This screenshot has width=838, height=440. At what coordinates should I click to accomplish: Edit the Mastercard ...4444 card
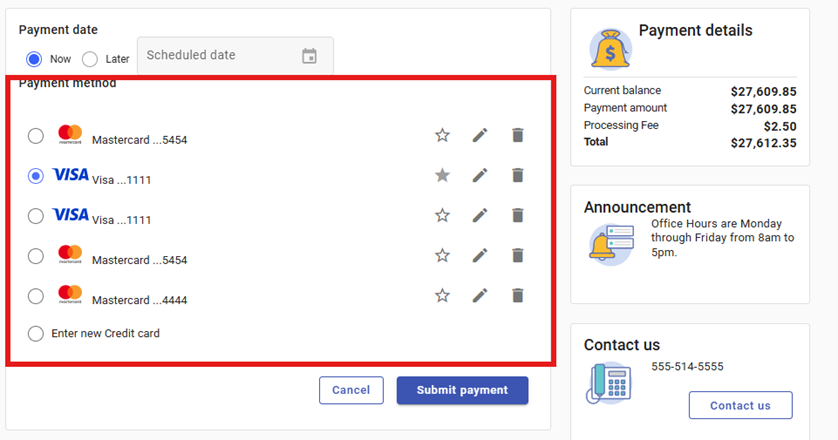point(480,295)
